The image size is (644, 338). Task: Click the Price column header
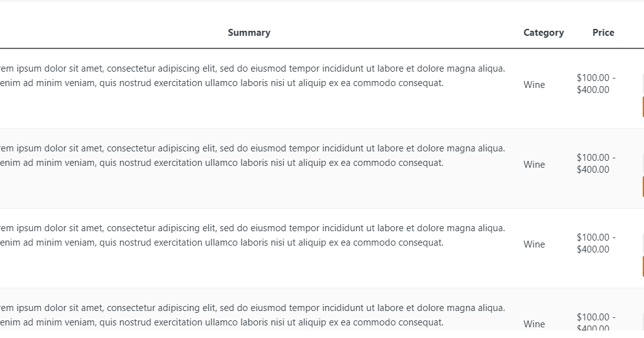coord(603,33)
